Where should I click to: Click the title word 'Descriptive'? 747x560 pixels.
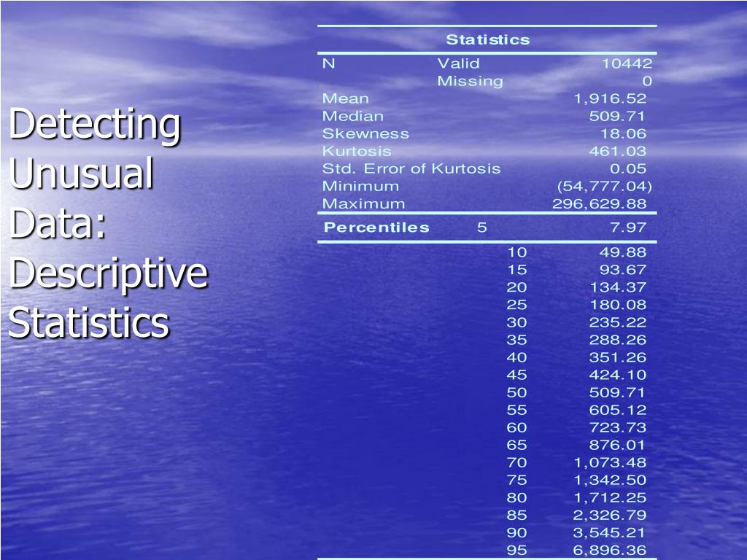point(109,274)
